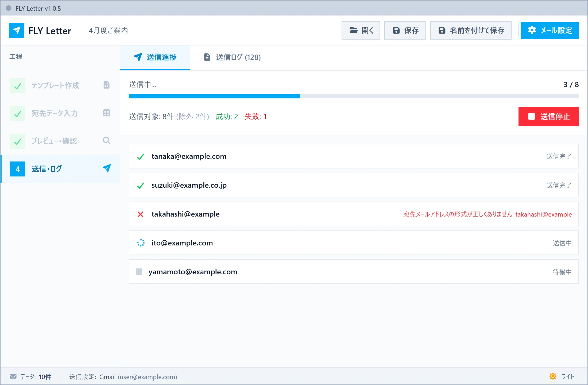The width and height of the screenshot is (588, 385).
Task: Click the FLY Letter v1.0.5 window title
Action: tap(38, 8)
